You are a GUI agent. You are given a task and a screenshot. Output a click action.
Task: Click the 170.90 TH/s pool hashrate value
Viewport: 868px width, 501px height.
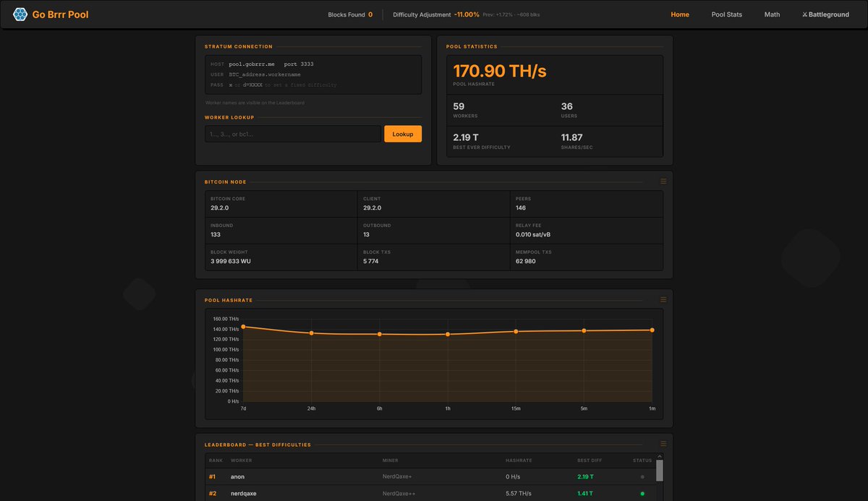click(500, 71)
